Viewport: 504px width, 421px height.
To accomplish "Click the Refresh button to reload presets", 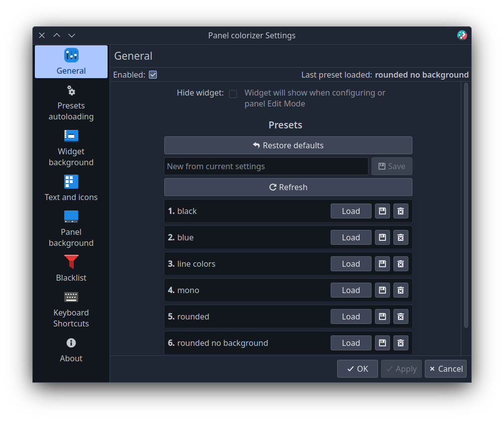I will 288,187.
